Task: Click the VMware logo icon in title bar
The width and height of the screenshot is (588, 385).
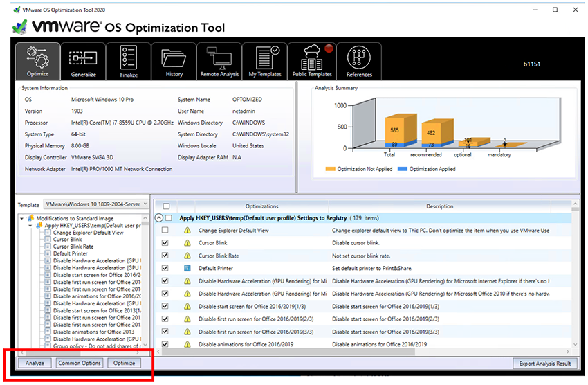Action: pyautogui.click(x=16, y=10)
